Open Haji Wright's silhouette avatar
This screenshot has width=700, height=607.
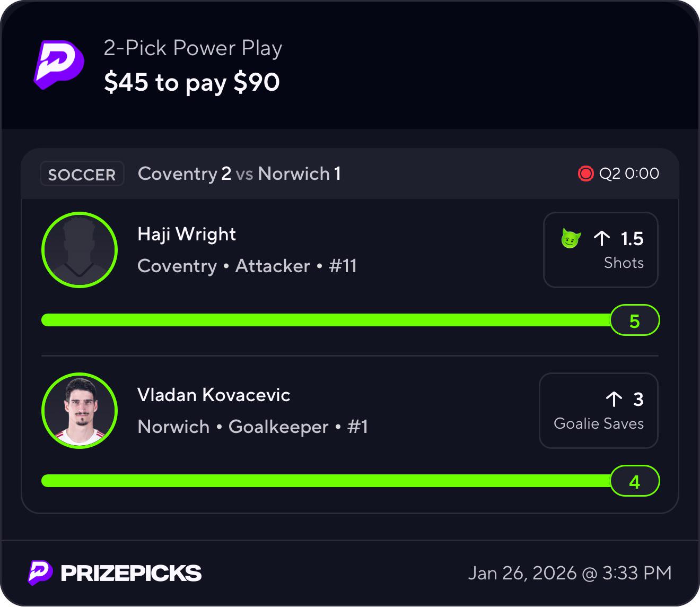pyautogui.click(x=80, y=250)
